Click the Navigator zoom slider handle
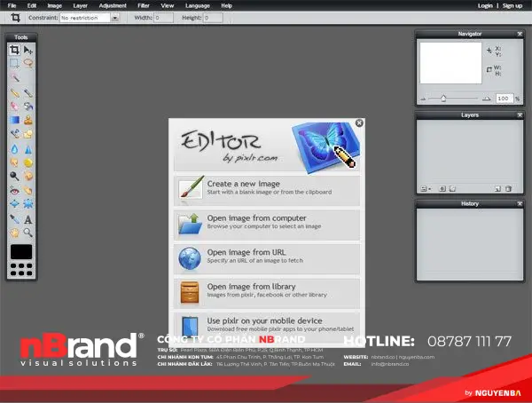The width and height of the screenshot is (532, 403). (443, 99)
